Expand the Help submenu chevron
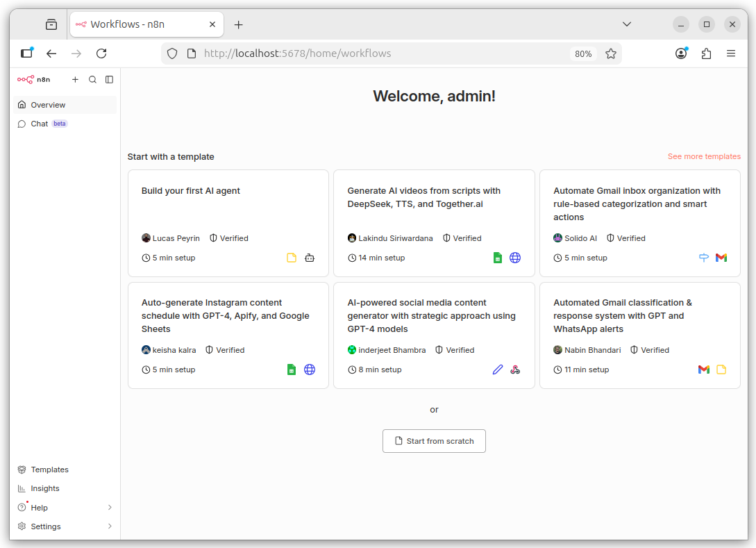The image size is (756, 548). [x=110, y=508]
